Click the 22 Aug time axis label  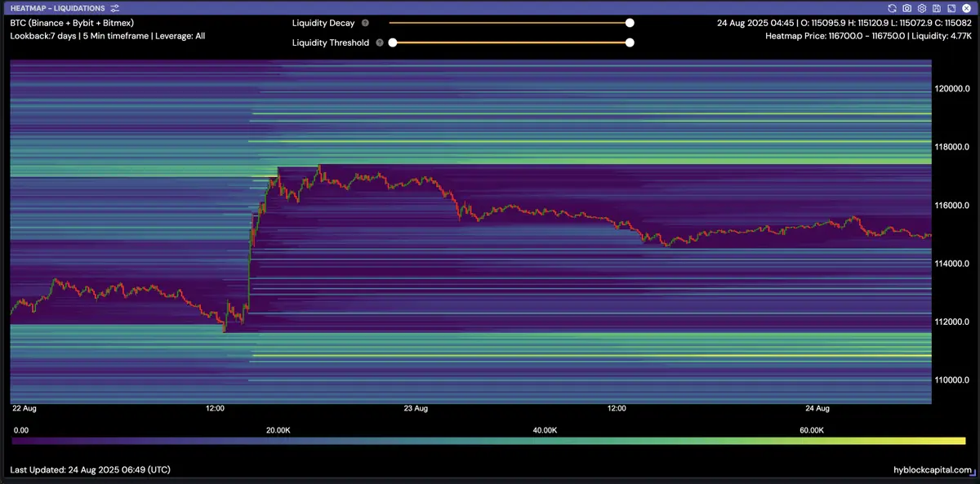point(24,408)
